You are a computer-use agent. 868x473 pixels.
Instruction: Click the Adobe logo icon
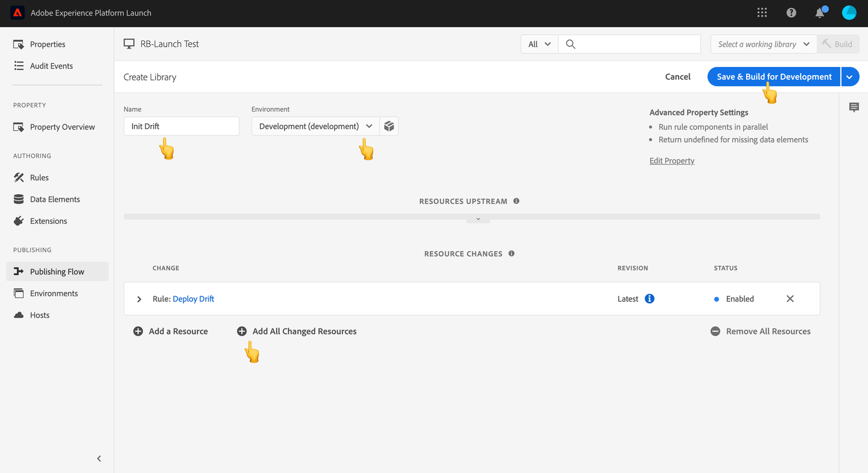point(18,13)
